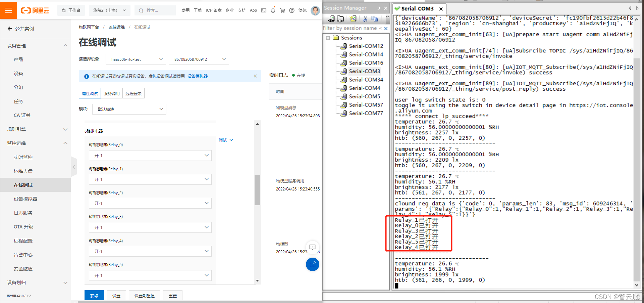Open the Relay_0 value dropdown
This screenshot has width=644, height=303.
tap(150, 156)
